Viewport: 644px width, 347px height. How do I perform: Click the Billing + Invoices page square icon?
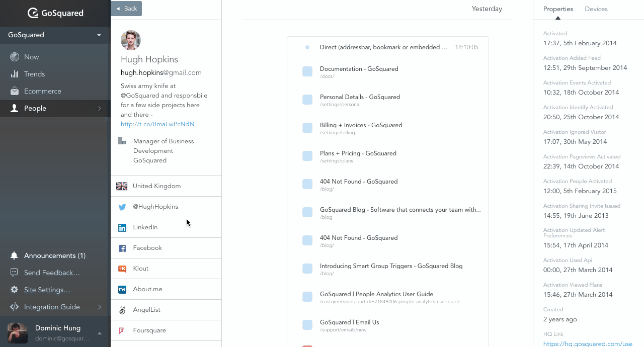[307, 128]
